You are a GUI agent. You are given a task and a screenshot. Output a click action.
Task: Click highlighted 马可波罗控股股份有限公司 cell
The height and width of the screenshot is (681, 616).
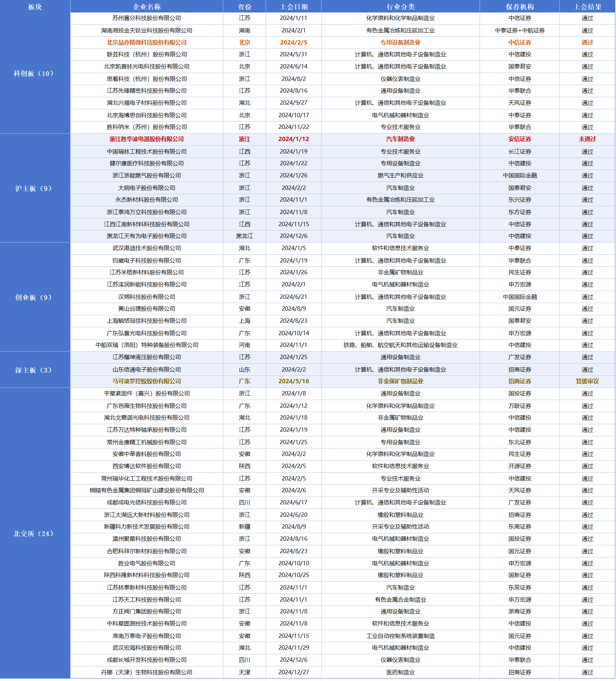[147, 381]
